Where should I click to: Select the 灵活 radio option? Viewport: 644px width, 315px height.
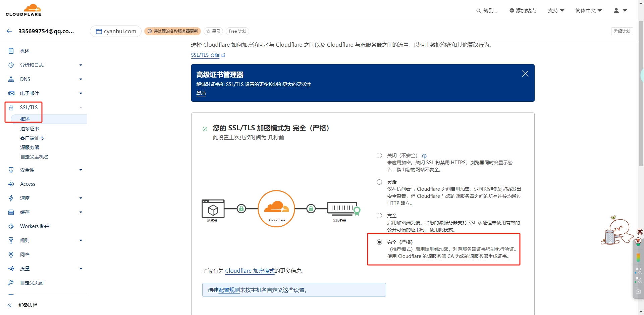coord(379,182)
